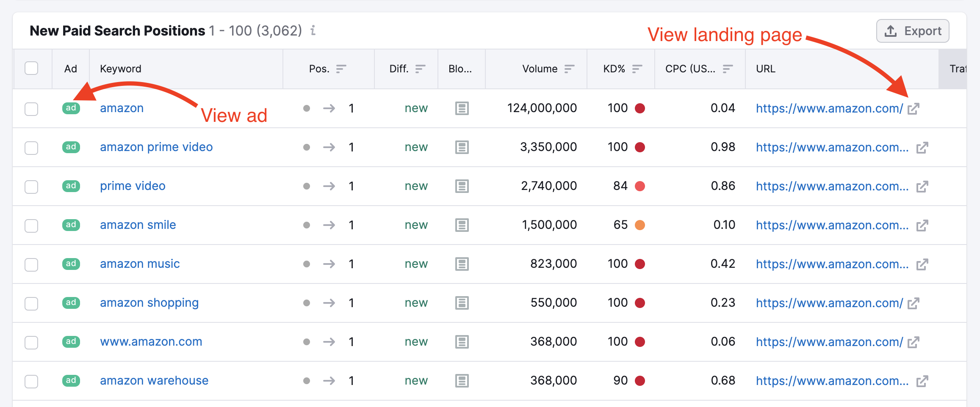The image size is (980, 407).
Task: Open landing page icon in amazon warehouse row
Action: click(x=922, y=381)
